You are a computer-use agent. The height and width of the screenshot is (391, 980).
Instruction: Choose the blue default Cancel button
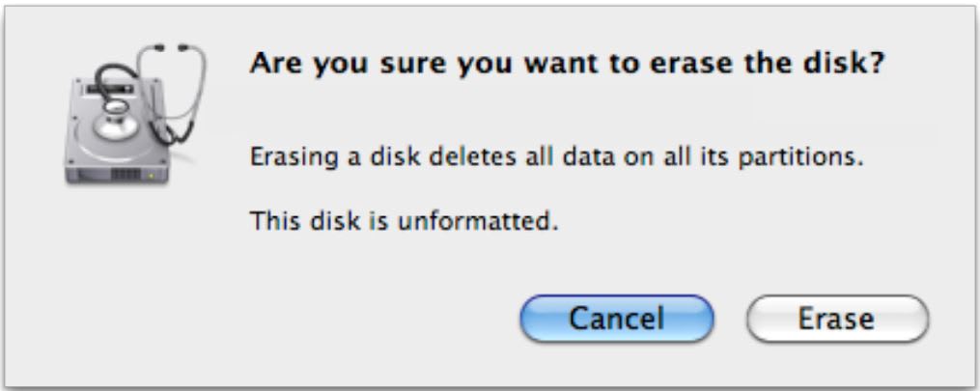(x=616, y=319)
